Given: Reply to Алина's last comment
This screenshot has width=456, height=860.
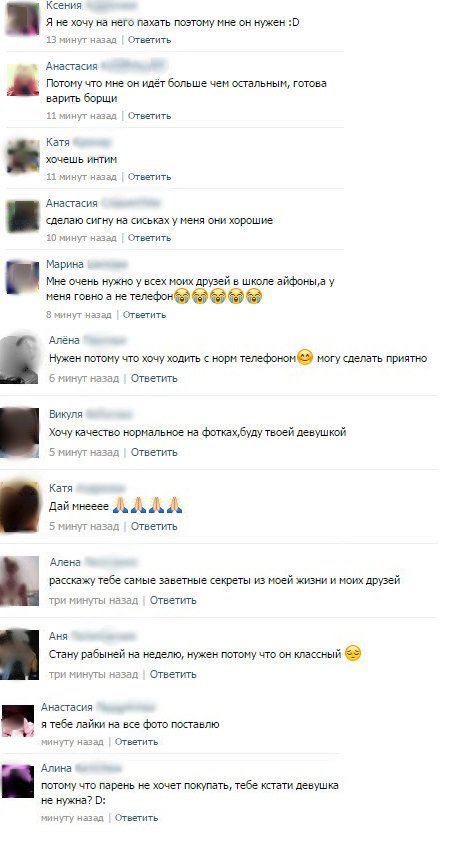Looking at the screenshot, I should tap(137, 818).
